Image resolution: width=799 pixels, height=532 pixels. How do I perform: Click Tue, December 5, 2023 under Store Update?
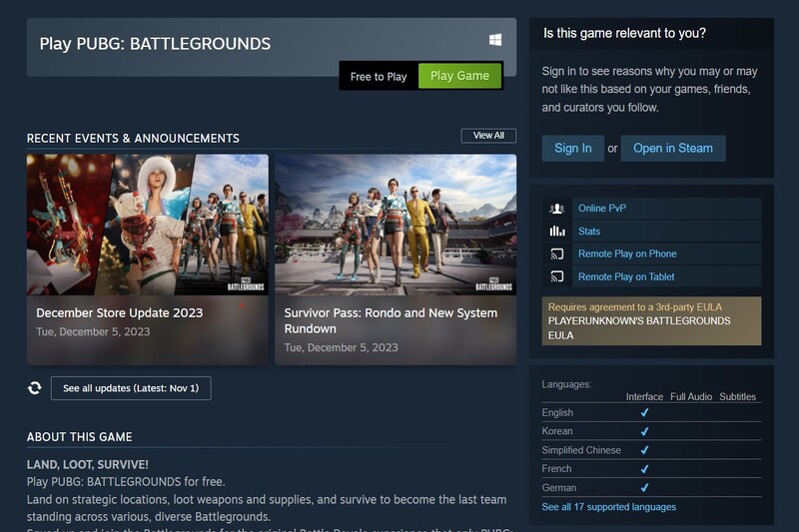[93, 331]
